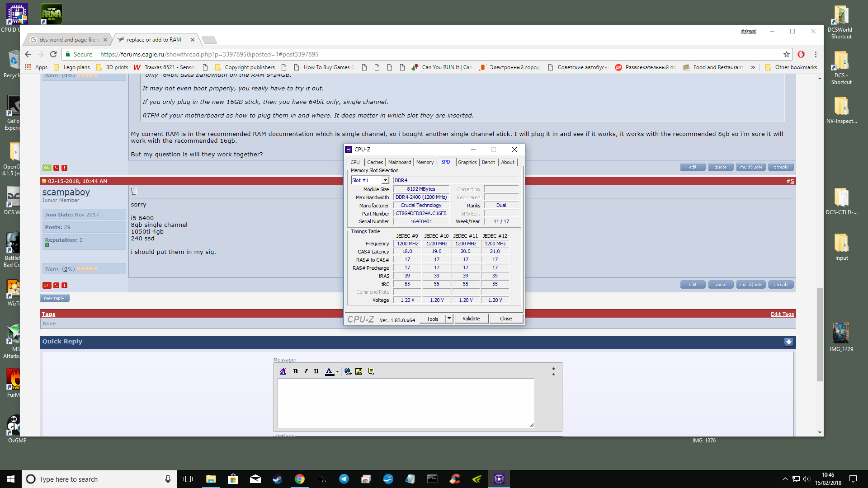Click the Edit Tags link
This screenshot has width=868, height=488.
782,314
